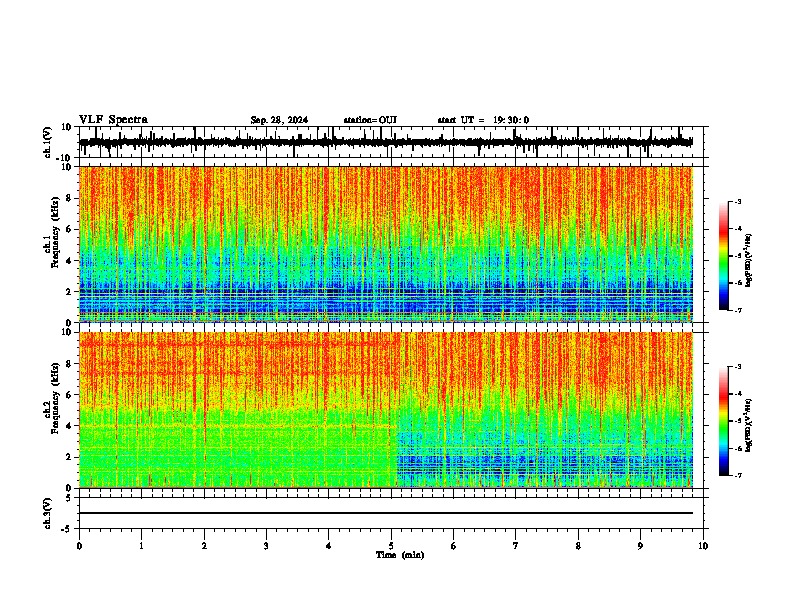Screen dimensions: 792x612
Task: Select the date text "Sep. 28, 2024"
Action: pos(279,120)
